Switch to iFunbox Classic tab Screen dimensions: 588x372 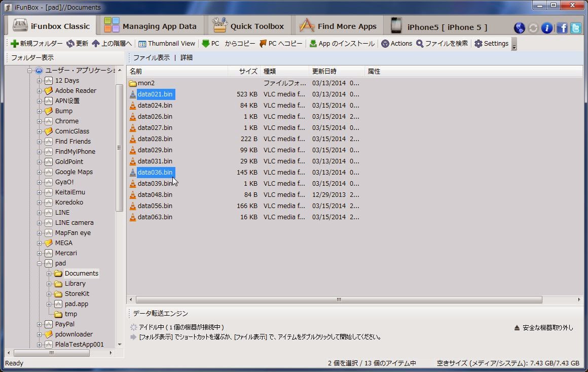point(52,26)
